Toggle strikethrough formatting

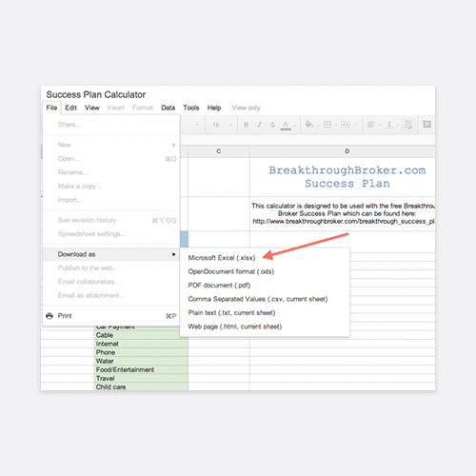point(272,125)
